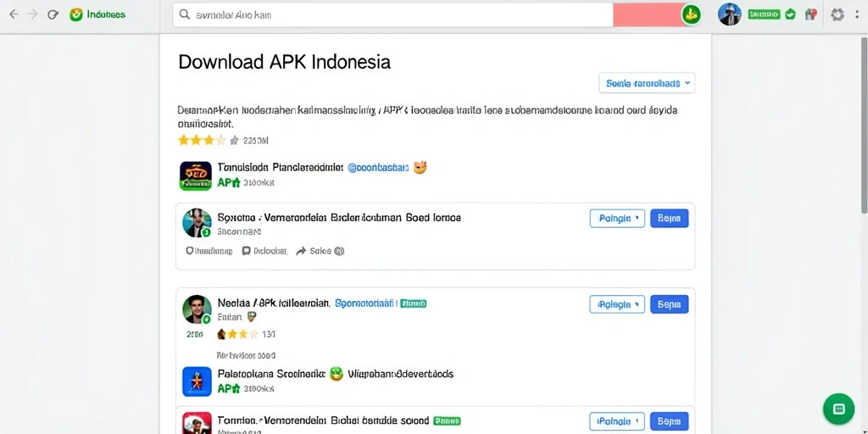The image size is (868, 434).
Task: Select the magnifier icon in the search bar
Action: (x=185, y=15)
